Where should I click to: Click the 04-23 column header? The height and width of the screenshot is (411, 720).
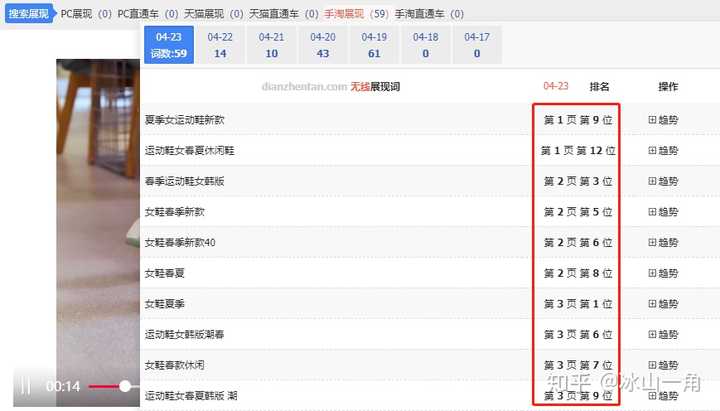(x=556, y=86)
